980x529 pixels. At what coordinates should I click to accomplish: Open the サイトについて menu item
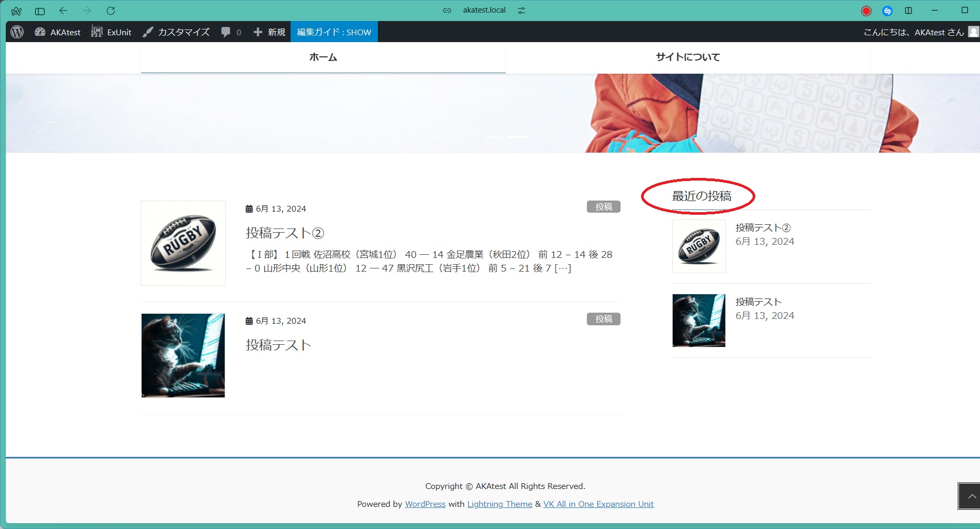688,57
